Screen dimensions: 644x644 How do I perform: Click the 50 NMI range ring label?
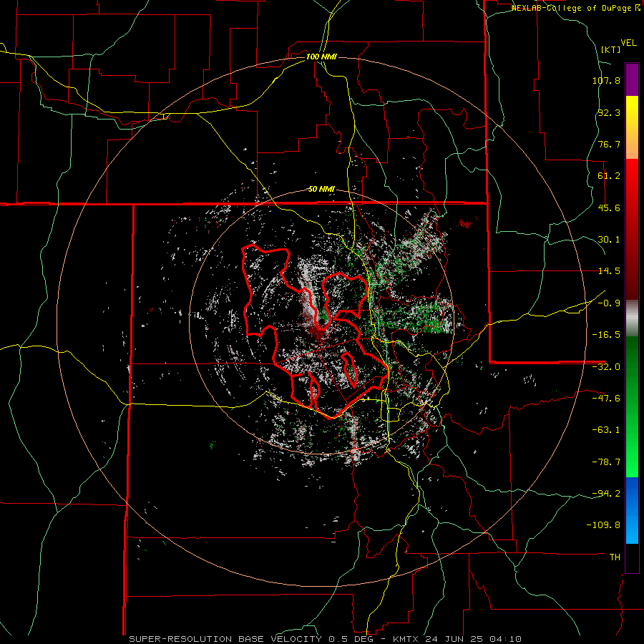coord(321,190)
